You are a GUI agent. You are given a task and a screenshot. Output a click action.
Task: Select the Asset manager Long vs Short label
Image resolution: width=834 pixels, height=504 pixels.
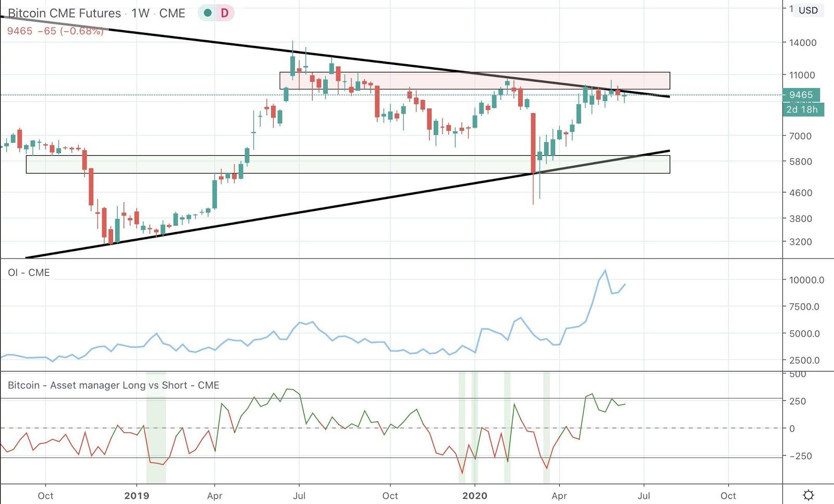(x=113, y=385)
